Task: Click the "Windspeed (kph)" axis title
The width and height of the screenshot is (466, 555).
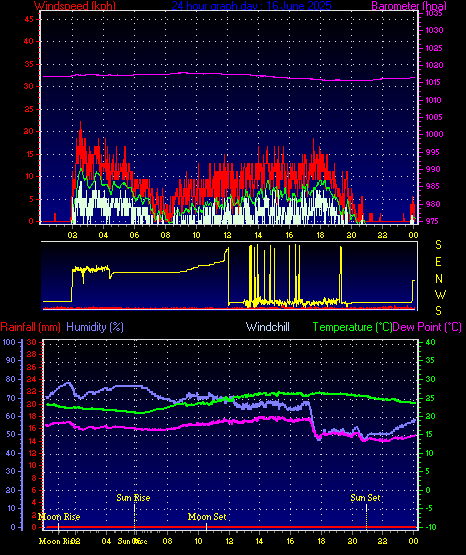Action: click(x=75, y=6)
